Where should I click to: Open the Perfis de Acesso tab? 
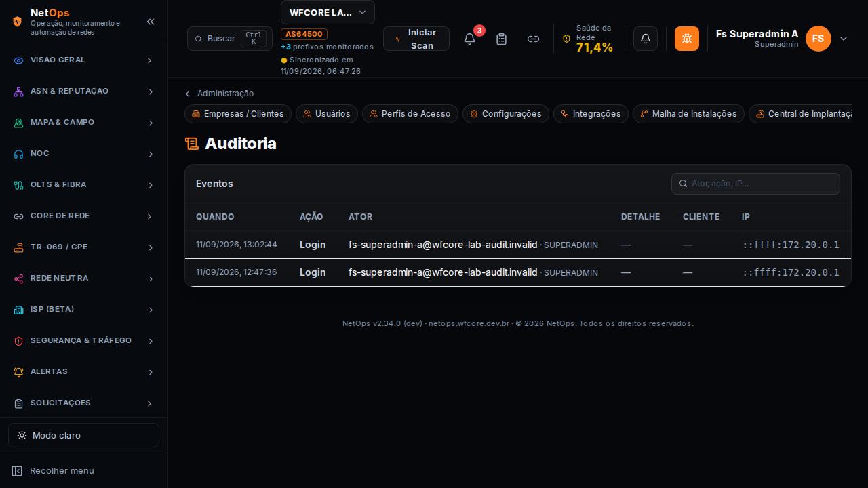(x=410, y=114)
